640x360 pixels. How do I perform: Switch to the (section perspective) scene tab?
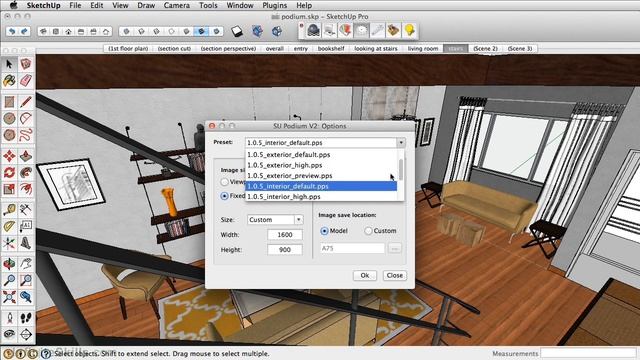coord(228,49)
